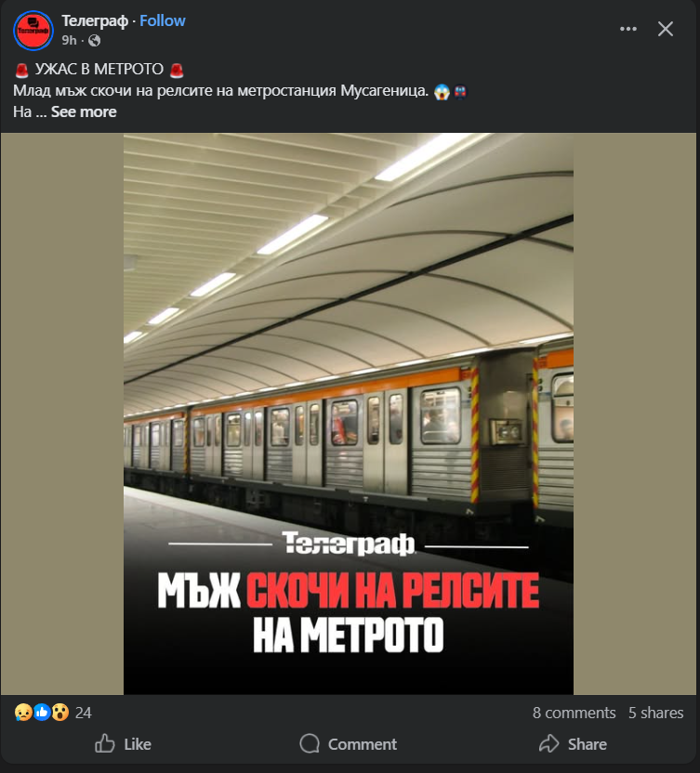This screenshot has height=773, width=700.
Task: Expand the post text with See more
Action: (x=84, y=111)
